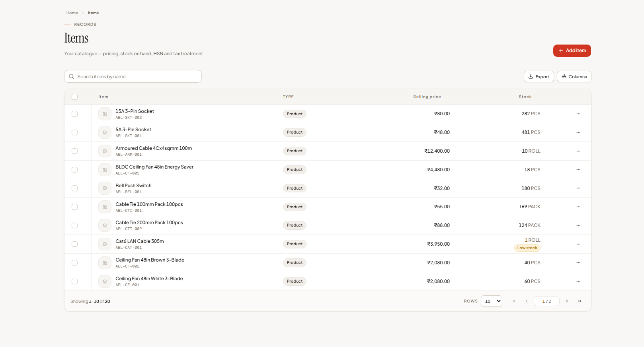This screenshot has height=347, width=644.
Task: Open the rows per page dropdown
Action: [x=492, y=301]
